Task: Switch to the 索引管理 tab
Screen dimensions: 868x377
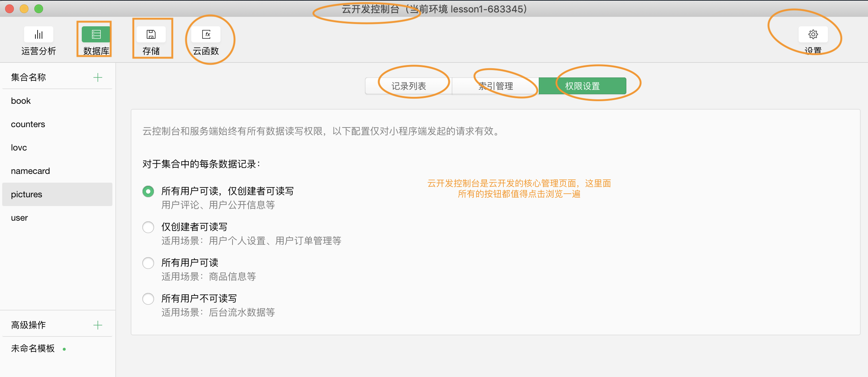Action: coord(495,86)
